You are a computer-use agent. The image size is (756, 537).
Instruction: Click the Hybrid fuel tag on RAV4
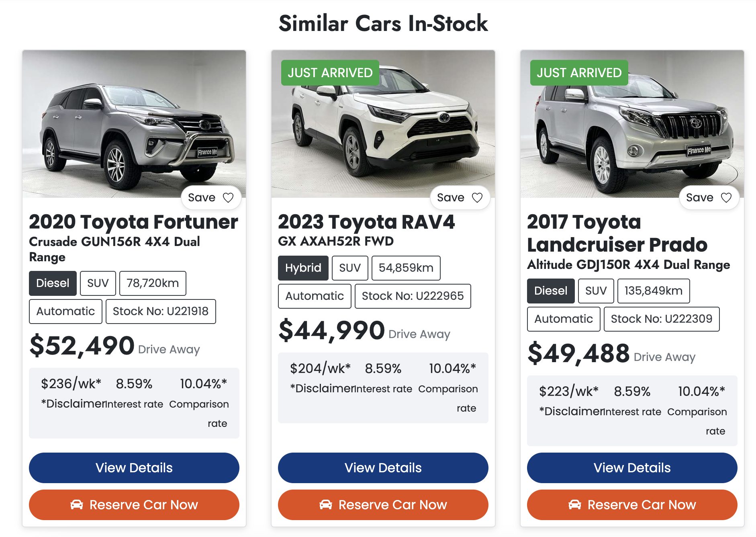(303, 268)
